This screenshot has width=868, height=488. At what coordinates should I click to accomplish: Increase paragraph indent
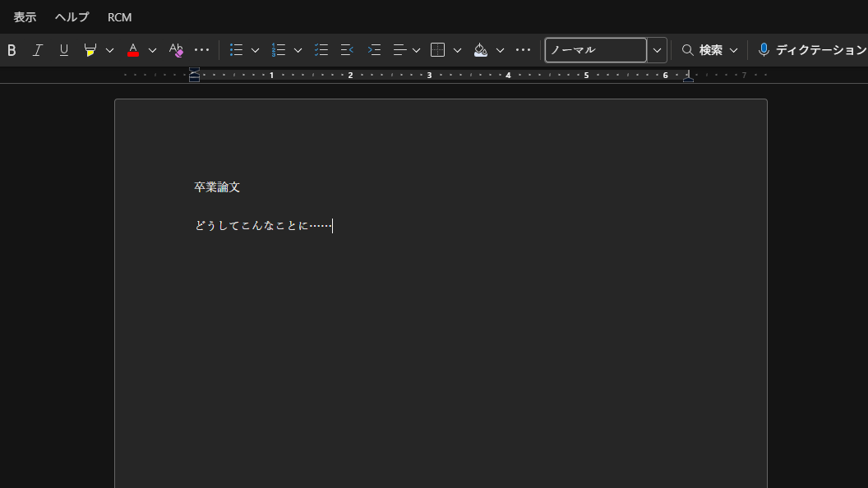(x=374, y=50)
